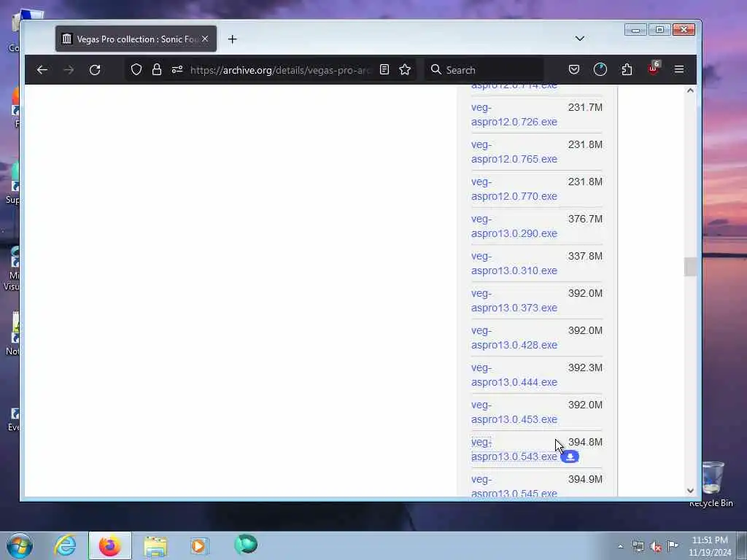The height and width of the screenshot is (560, 747).
Task: Click the site security padlock icon
Action: [x=157, y=69]
